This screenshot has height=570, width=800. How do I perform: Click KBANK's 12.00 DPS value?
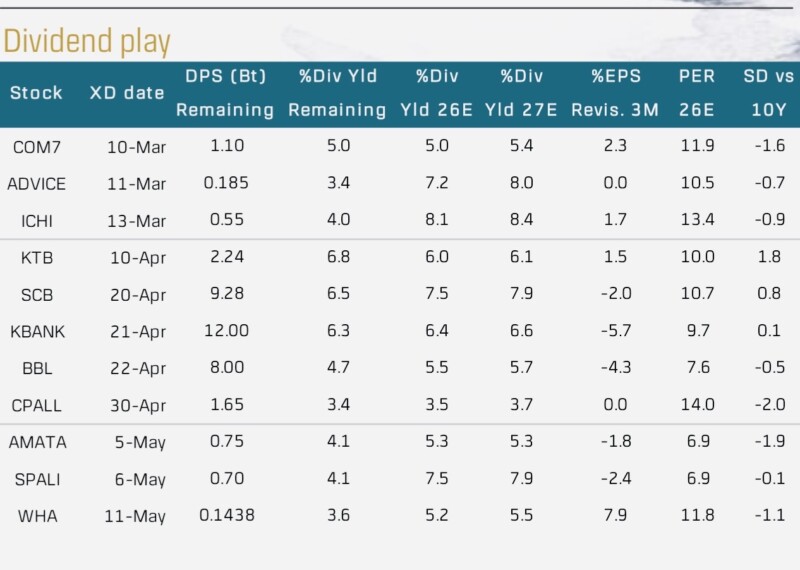click(224, 331)
